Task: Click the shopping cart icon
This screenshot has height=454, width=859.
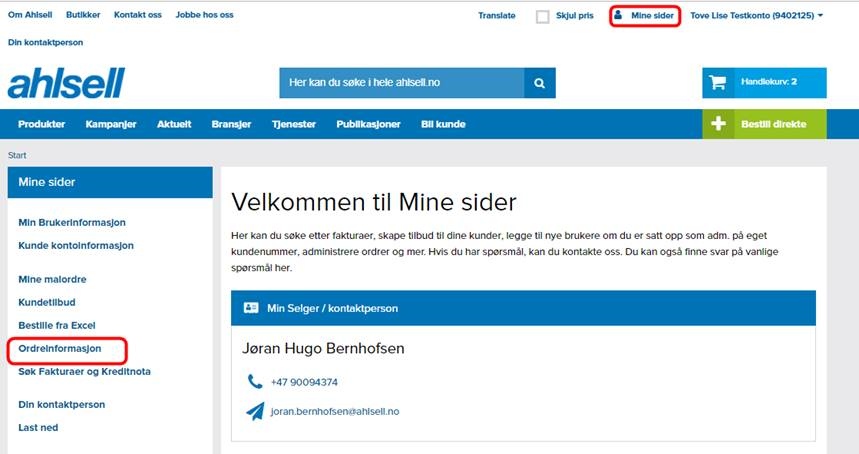Action: pyautogui.click(x=717, y=83)
